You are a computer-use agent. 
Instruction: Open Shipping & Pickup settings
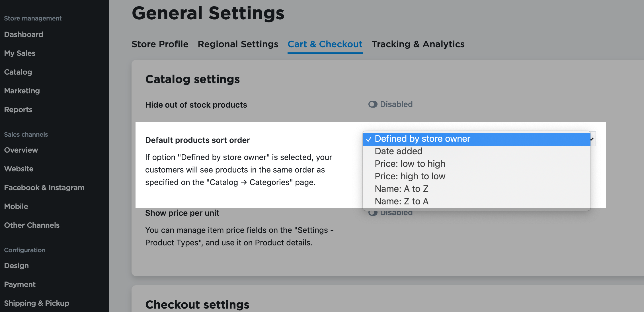pyautogui.click(x=37, y=303)
